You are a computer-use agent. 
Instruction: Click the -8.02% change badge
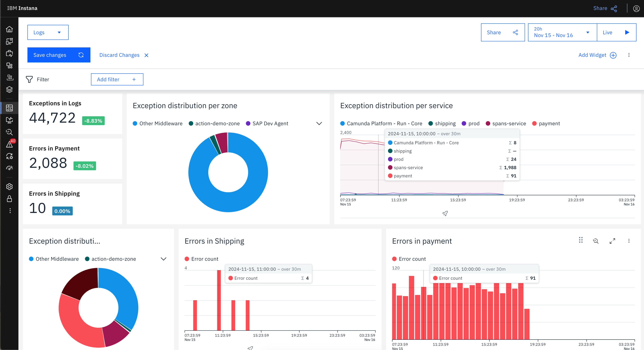(84, 166)
